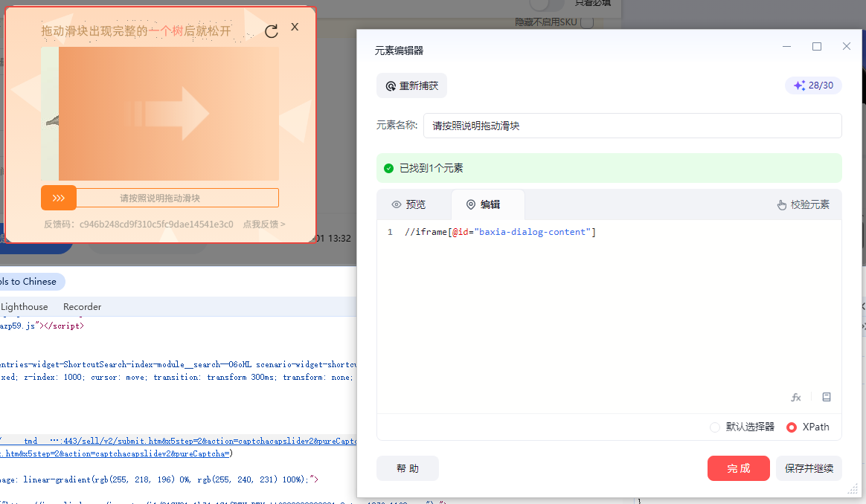Click the 'to Chinese' translate chip
Viewport: 866px width, 504px height.
(31, 282)
